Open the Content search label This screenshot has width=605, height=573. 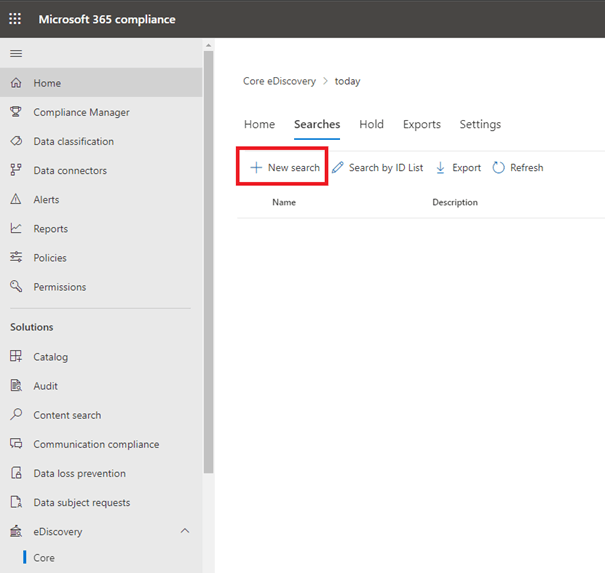67,415
